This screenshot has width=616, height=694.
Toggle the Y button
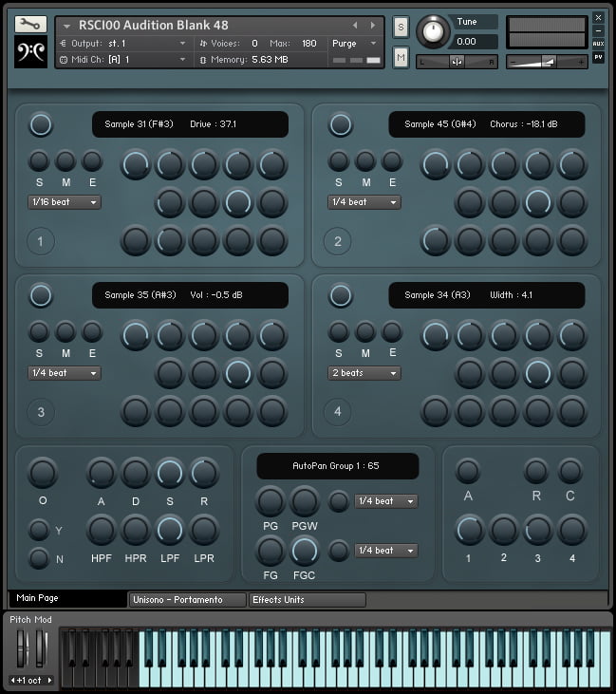coord(39,530)
